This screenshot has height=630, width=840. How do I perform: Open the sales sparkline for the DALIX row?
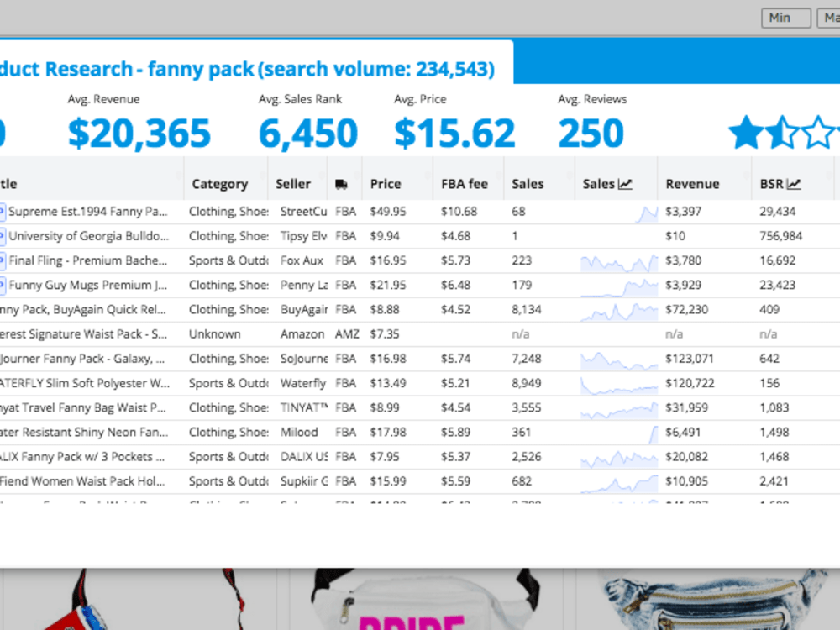(x=619, y=459)
